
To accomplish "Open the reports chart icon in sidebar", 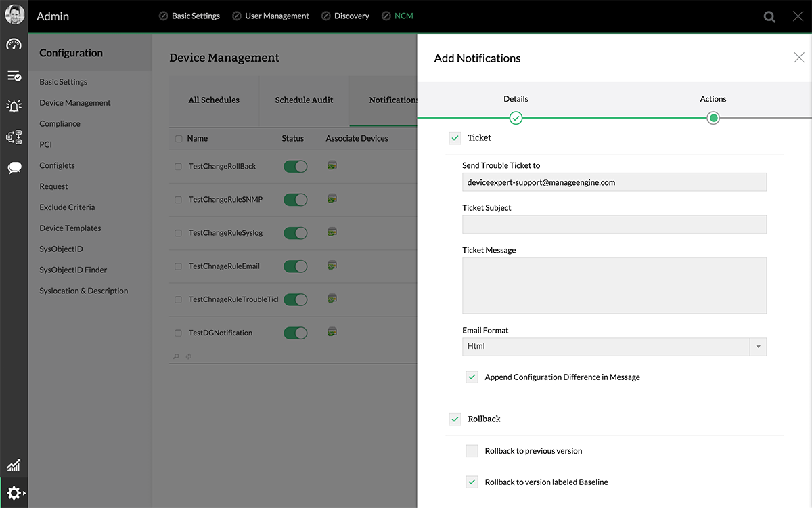I will coord(14,465).
